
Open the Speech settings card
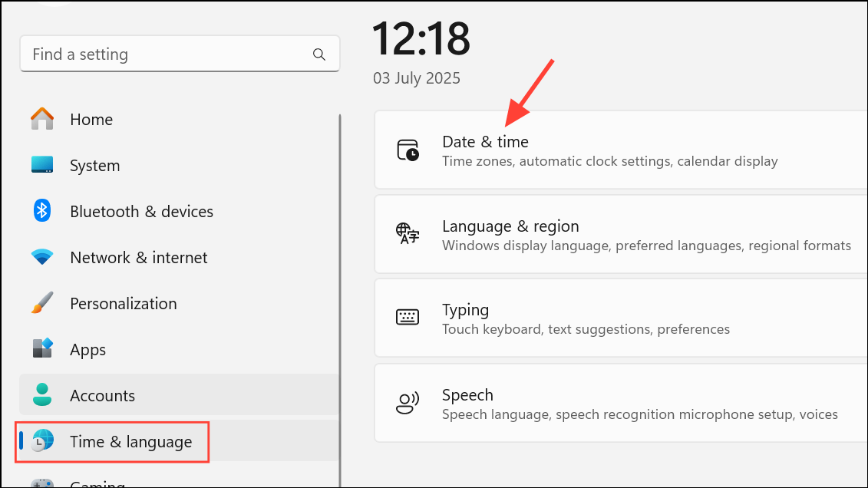point(621,403)
